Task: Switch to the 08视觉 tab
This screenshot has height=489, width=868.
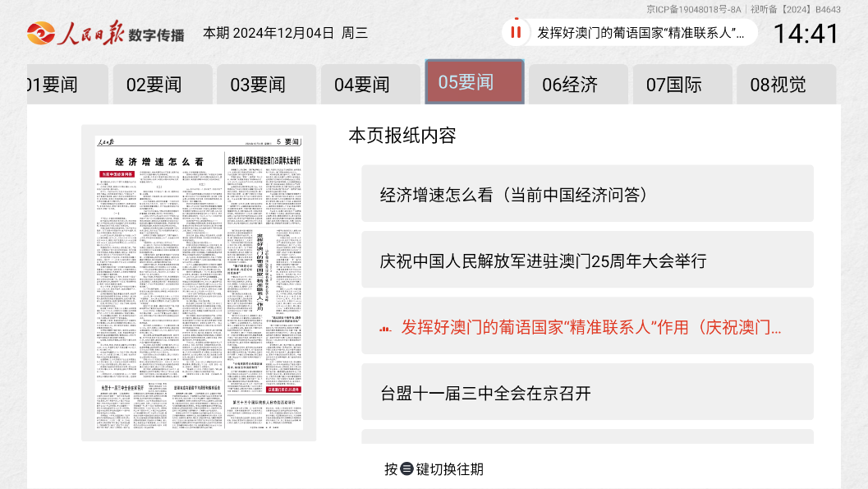Action: [x=778, y=85]
